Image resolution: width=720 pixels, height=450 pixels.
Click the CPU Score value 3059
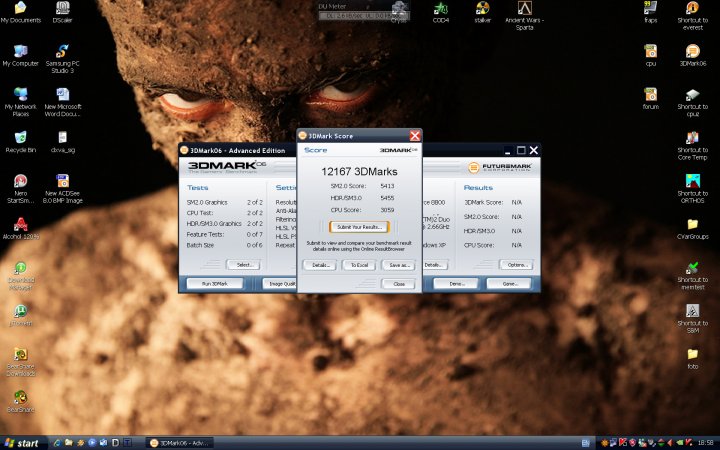(x=387, y=210)
